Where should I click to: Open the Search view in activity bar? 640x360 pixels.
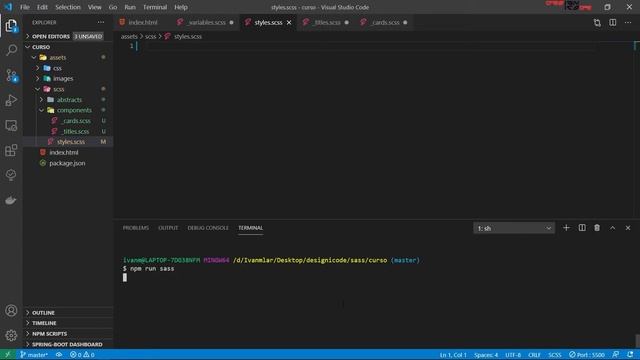pos(11,50)
